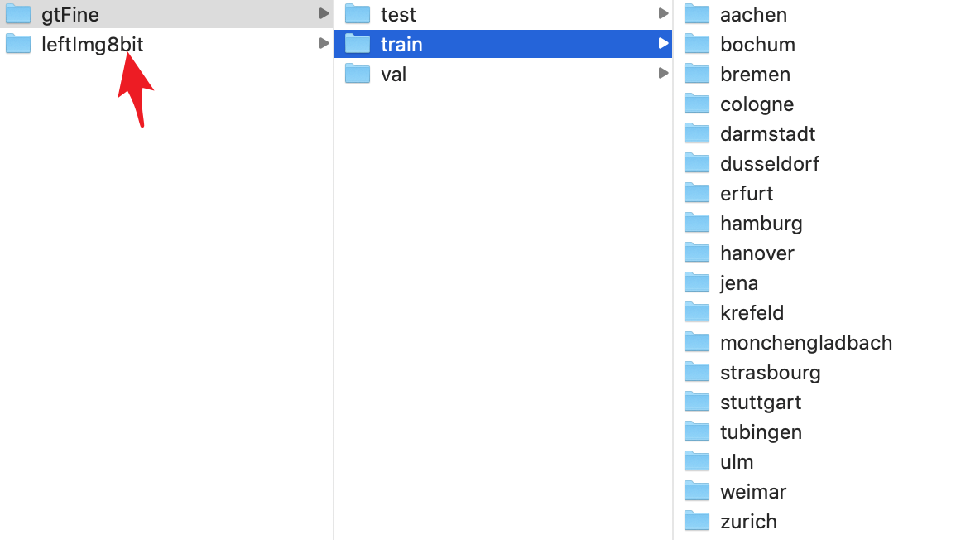980x540 pixels.
Task: Choose the dusseldorf folder
Action: point(770,163)
